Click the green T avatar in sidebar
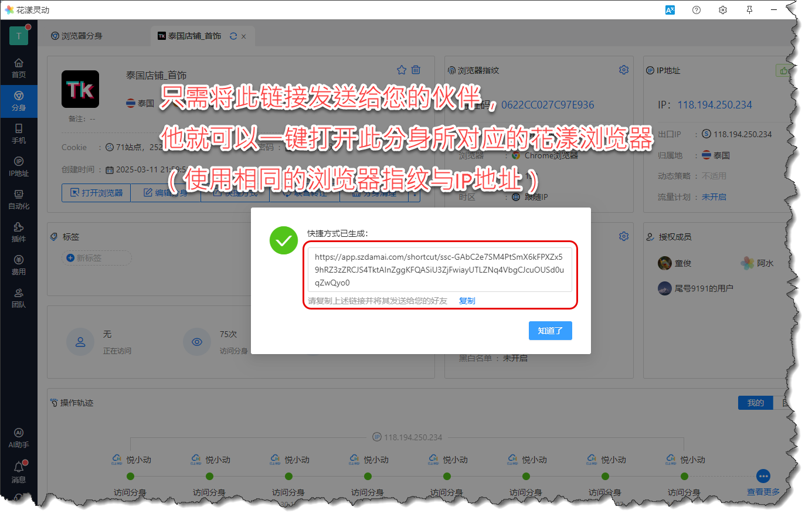 point(19,36)
